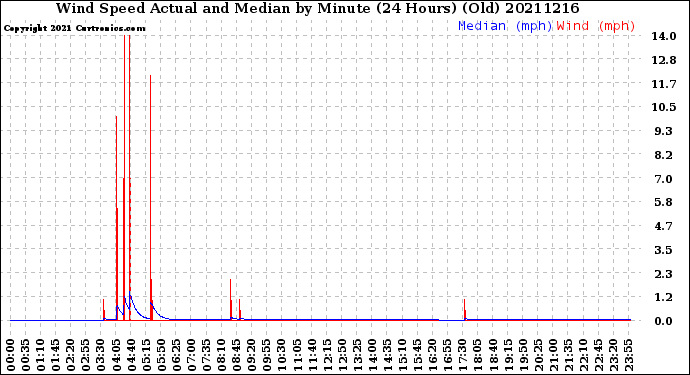Click the 4.7 y-axis label

click(x=664, y=226)
